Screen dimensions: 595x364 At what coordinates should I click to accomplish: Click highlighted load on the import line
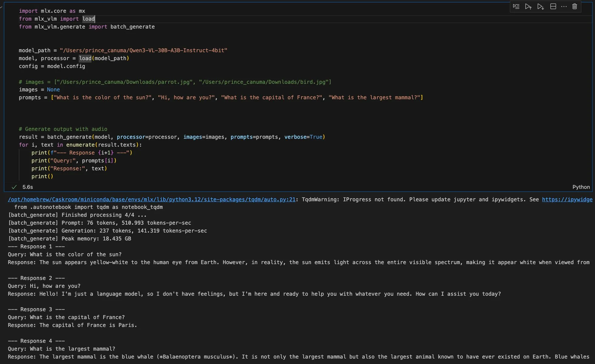(88, 19)
